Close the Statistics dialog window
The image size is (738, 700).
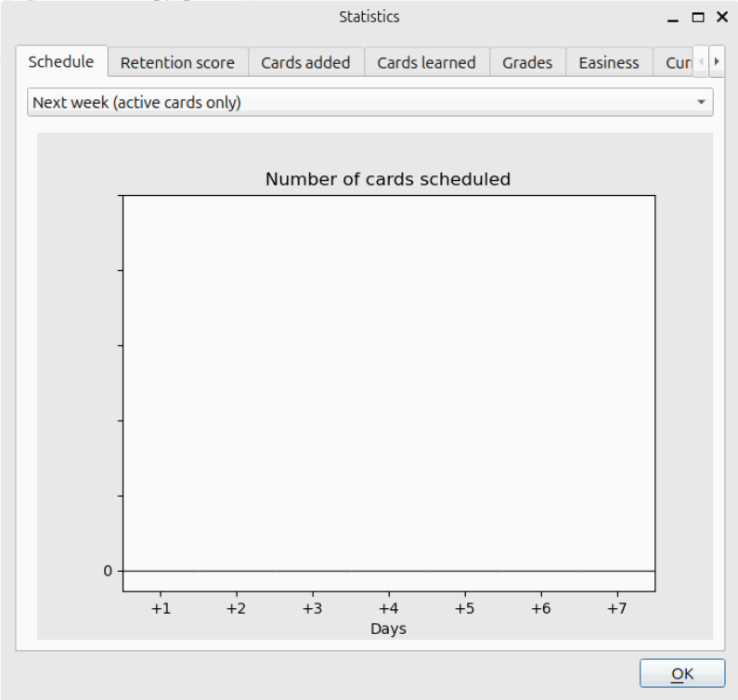point(722,17)
